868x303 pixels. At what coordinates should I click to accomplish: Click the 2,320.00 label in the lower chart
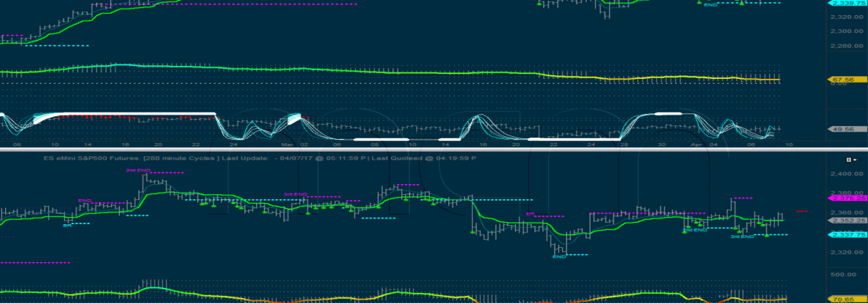[846, 252]
